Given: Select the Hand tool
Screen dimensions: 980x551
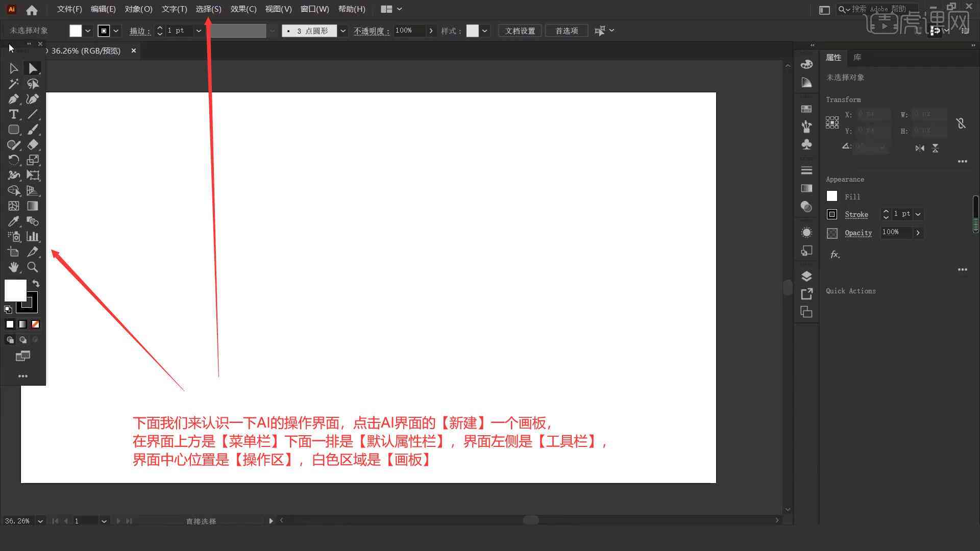Looking at the screenshot, I should tap(13, 267).
